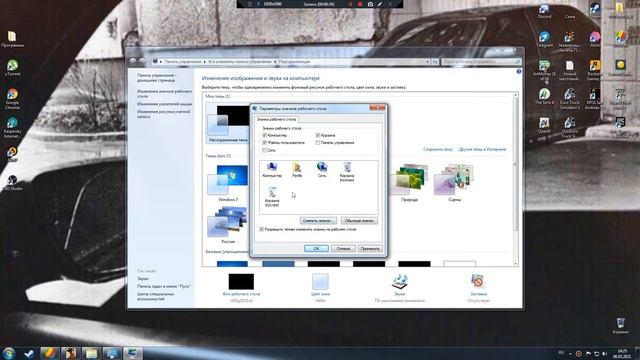Open the Экран link in sidebar
Image resolution: width=640 pixels, height=360 pixels.
point(143,279)
